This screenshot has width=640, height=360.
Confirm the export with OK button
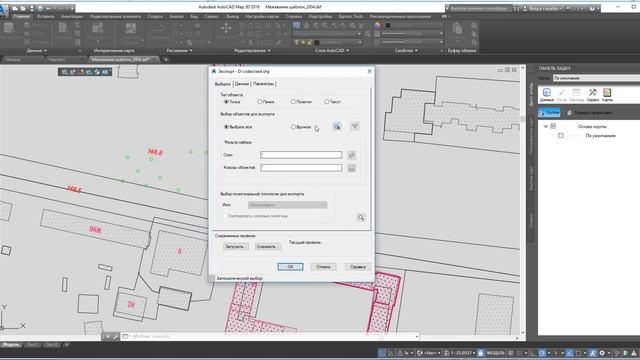click(290, 267)
